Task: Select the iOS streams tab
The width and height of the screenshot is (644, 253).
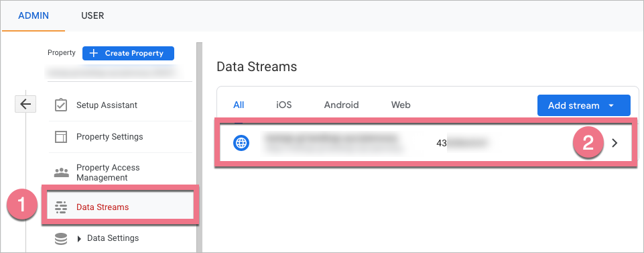Action: coord(284,105)
